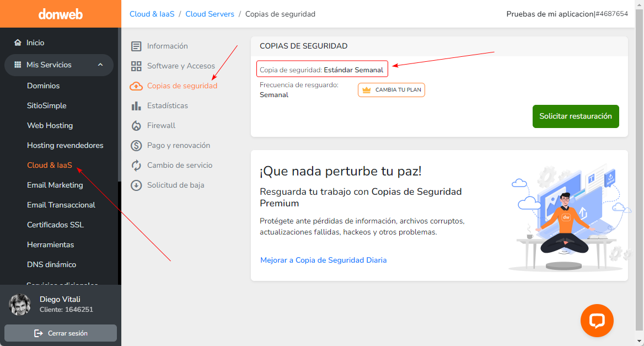Click the Diego Vitali user name
Screen dimensions: 644x346
tap(60, 299)
